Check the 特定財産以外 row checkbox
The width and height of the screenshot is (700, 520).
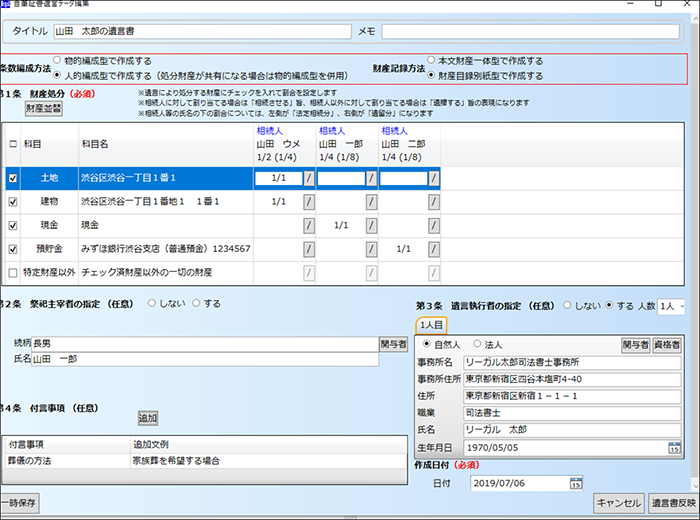(13, 272)
